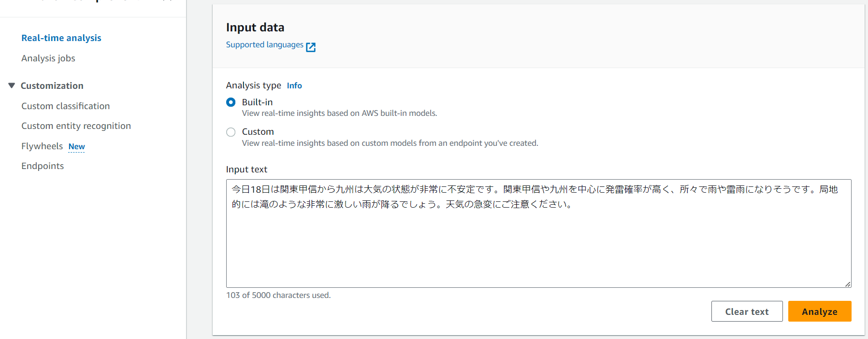Open Custom entity recognition
The height and width of the screenshot is (339, 868).
pyautogui.click(x=76, y=126)
